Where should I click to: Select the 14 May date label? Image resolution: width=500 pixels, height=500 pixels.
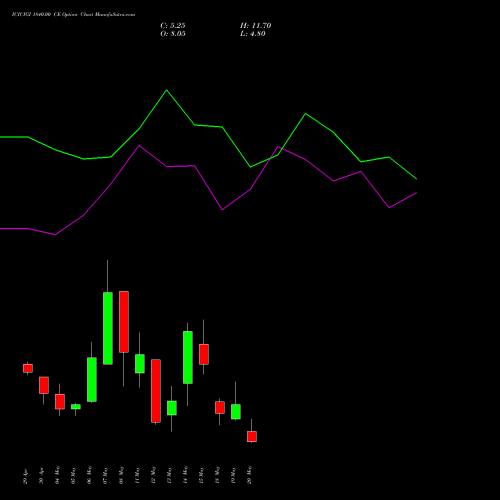(186, 475)
